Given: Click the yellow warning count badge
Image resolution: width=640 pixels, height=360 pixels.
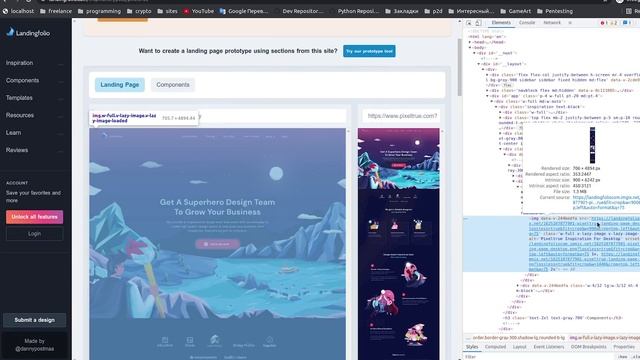Looking at the screenshot, I should pyautogui.click(x=613, y=23).
